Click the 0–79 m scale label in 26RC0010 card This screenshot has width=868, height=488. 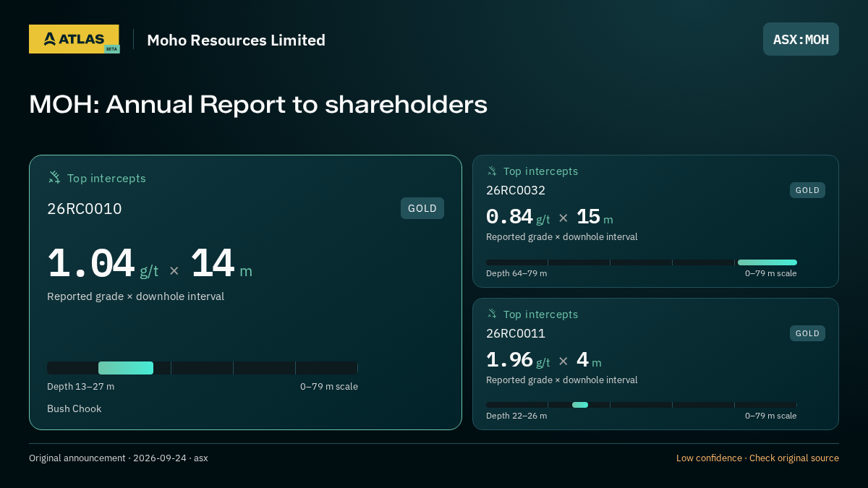pyautogui.click(x=329, y=387)
